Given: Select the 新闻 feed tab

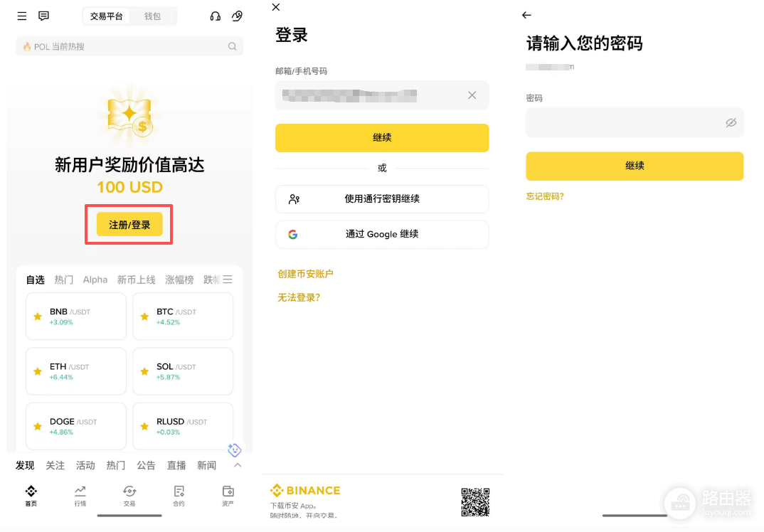Looking at the screenshot, I should (206, 465).
